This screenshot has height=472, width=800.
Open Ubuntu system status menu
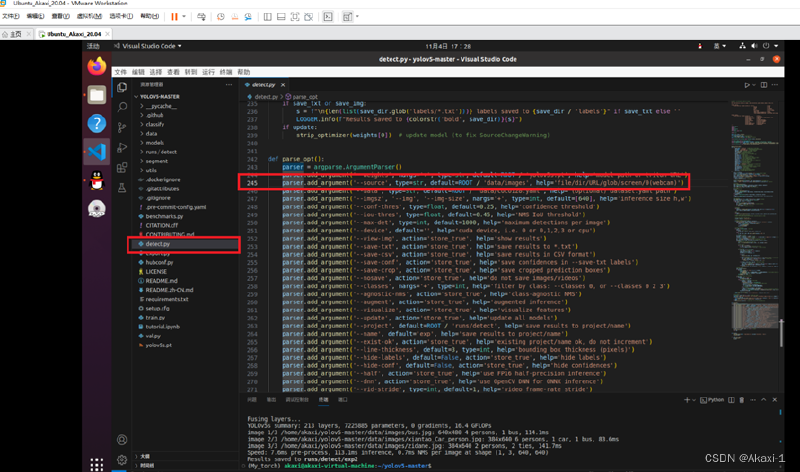pyautogui.click(x=759, y=46)
